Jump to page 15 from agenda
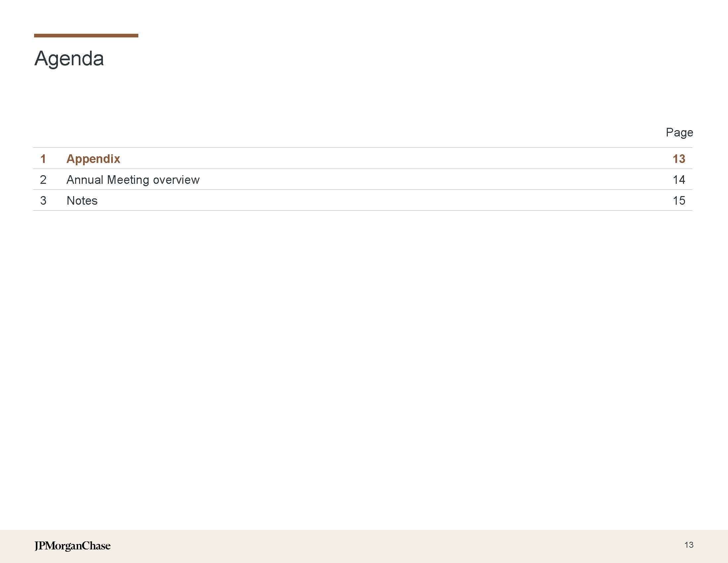728x563 pixels. pyautogui.click(x=679, y=201)
